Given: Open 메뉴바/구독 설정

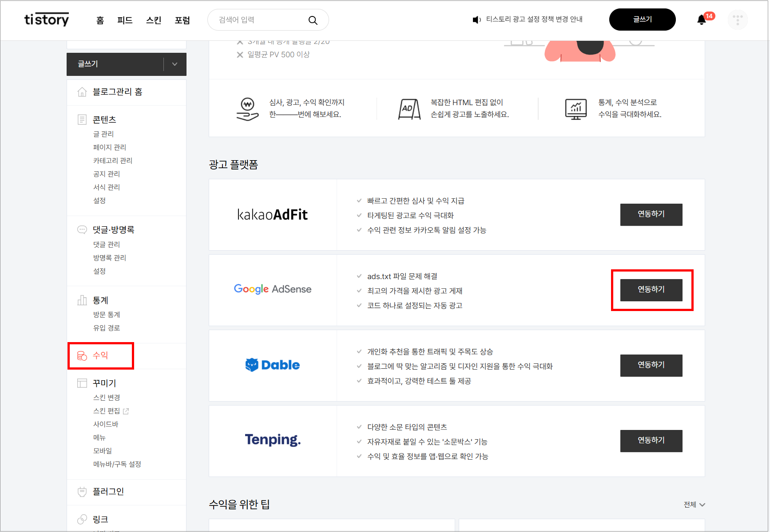Looking at the screenshot, I should pos(117,464).
